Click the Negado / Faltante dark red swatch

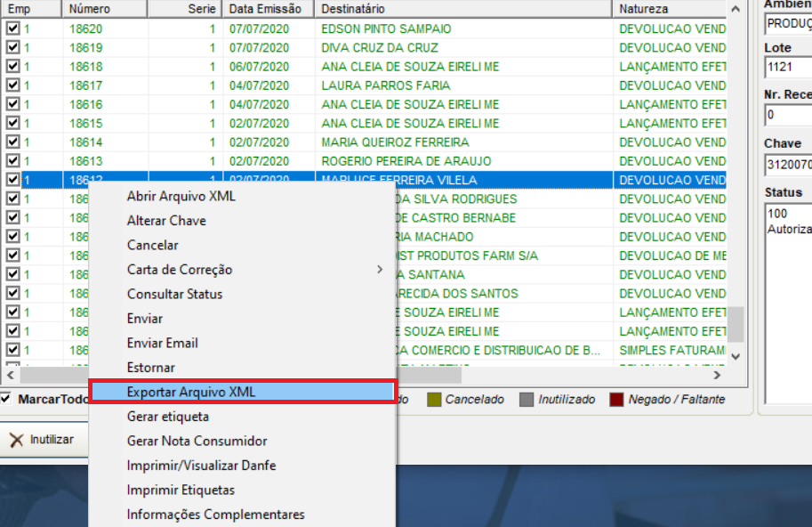pos(617,400)
